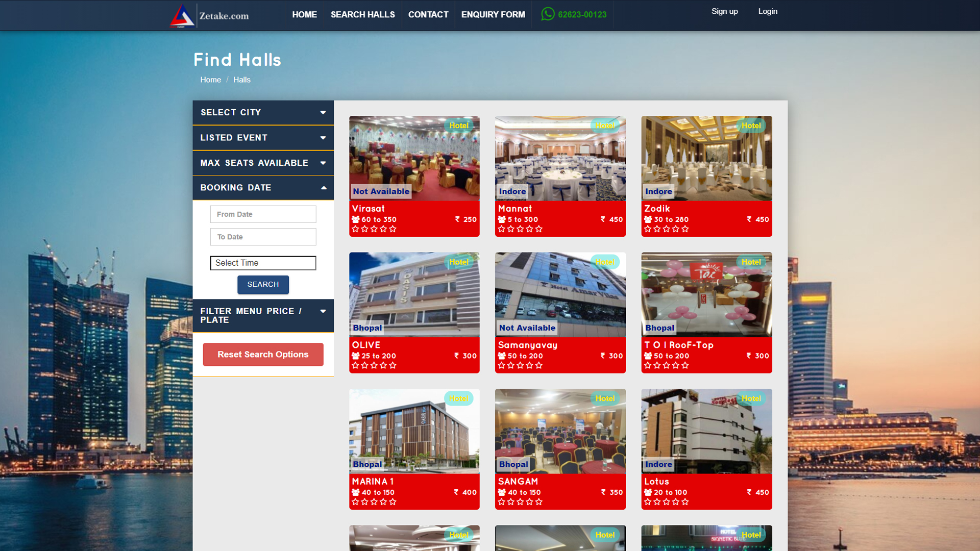980x551 pixels.
Task: Click the Hotel badge on Zodik card
Action: [x=751, y=126]
